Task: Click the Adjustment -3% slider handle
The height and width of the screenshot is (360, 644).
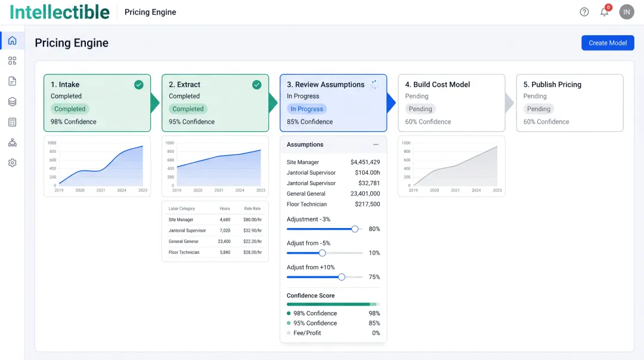Action: coord(355,229)
